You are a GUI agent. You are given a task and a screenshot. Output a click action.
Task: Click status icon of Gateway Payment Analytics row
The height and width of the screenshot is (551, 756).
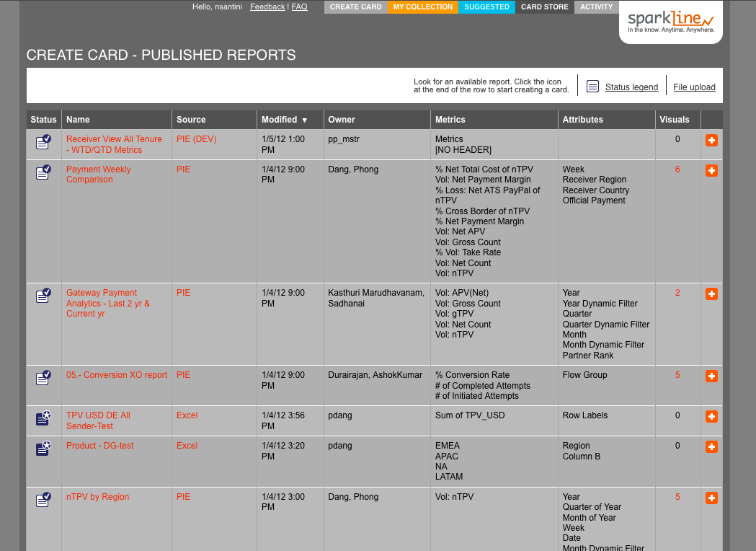tap(43, 295)
